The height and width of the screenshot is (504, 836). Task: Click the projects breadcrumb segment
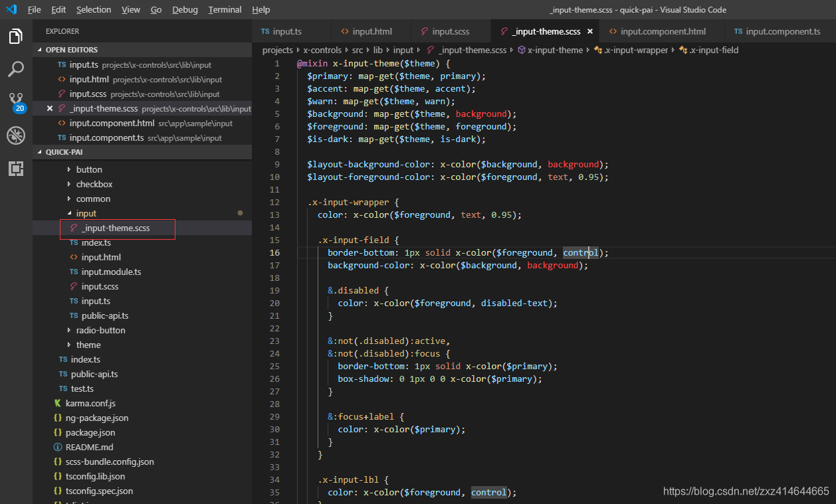click(x=277, y=50)
